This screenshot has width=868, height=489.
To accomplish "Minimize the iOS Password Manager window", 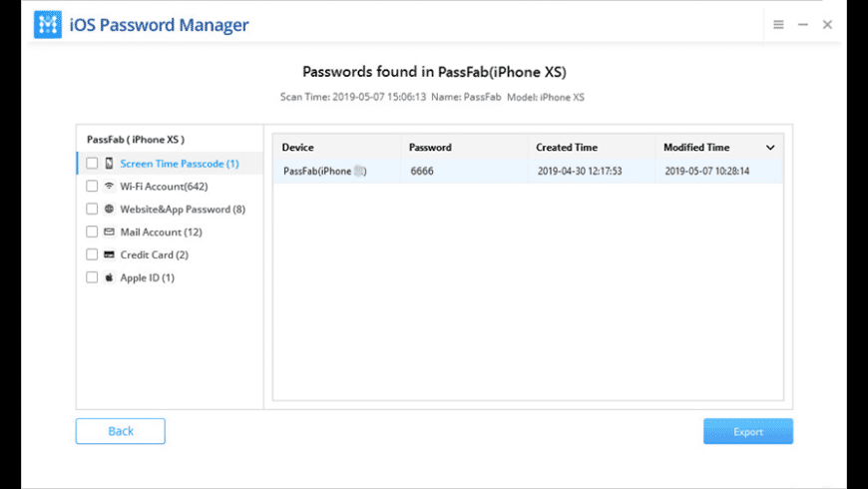I will click(803, 25).
